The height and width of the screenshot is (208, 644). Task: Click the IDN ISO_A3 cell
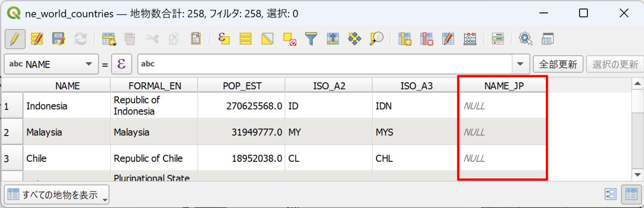(x=416, y=106)
